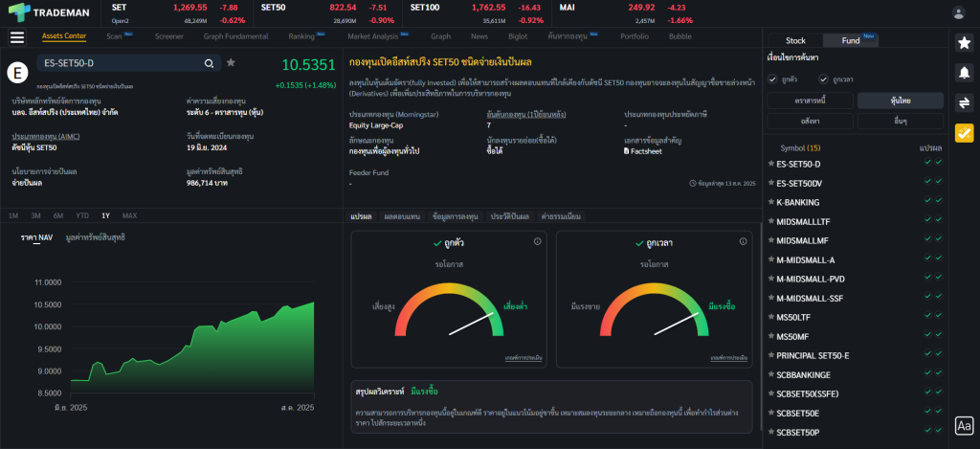Screen dimensions: 980x449
Task: Click the search magnifier in the symbol box
Action: [x=209, y=63]
